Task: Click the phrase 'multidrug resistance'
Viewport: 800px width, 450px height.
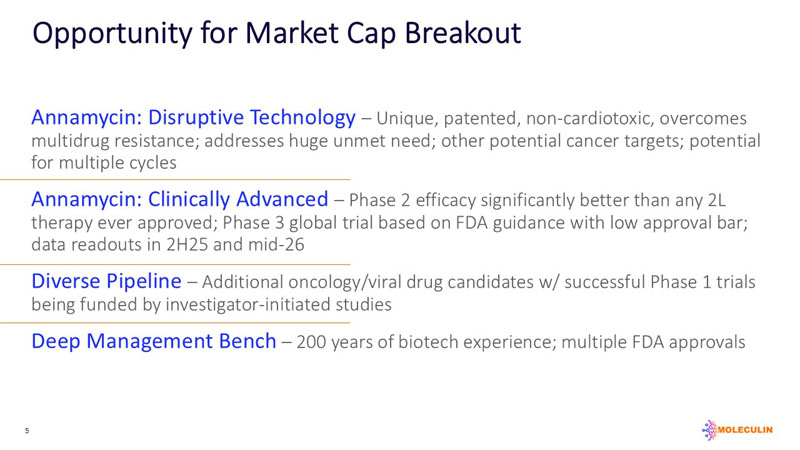Action: tap(102, 141)
